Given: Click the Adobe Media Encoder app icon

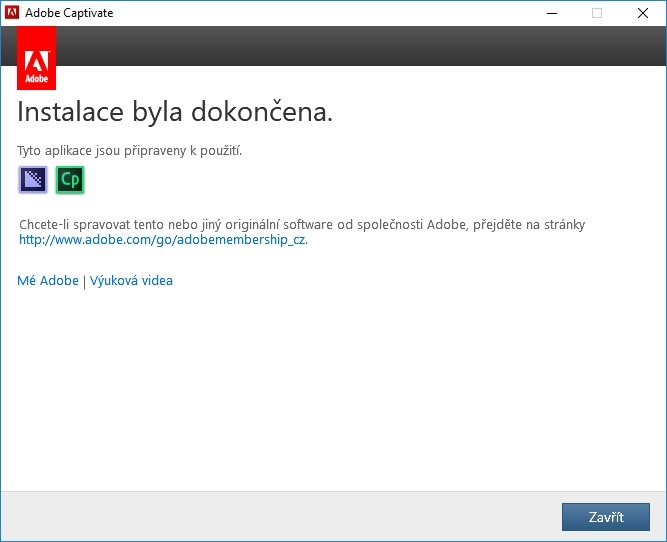Looking at the screenshot, I should 33,180.
